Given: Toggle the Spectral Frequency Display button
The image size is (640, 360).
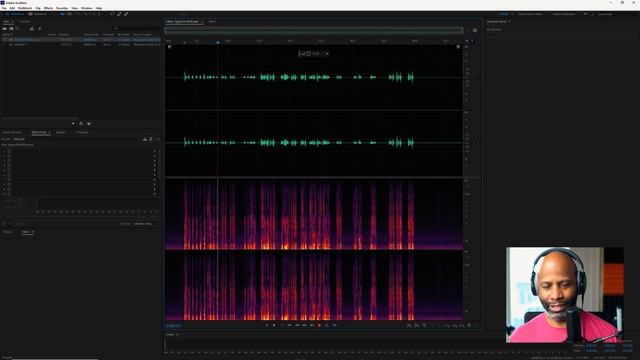Looking at the screenshot, I should [62, 14].
